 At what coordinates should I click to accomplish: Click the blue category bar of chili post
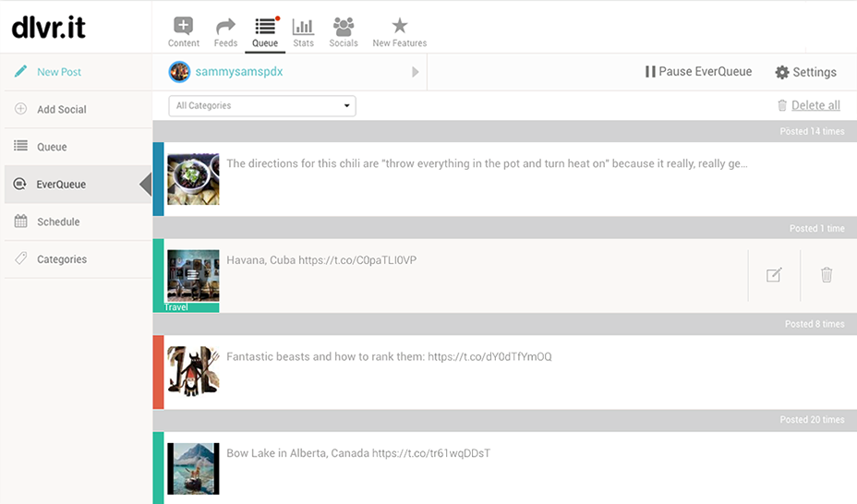pyautogui.click(x=158, y=179)
